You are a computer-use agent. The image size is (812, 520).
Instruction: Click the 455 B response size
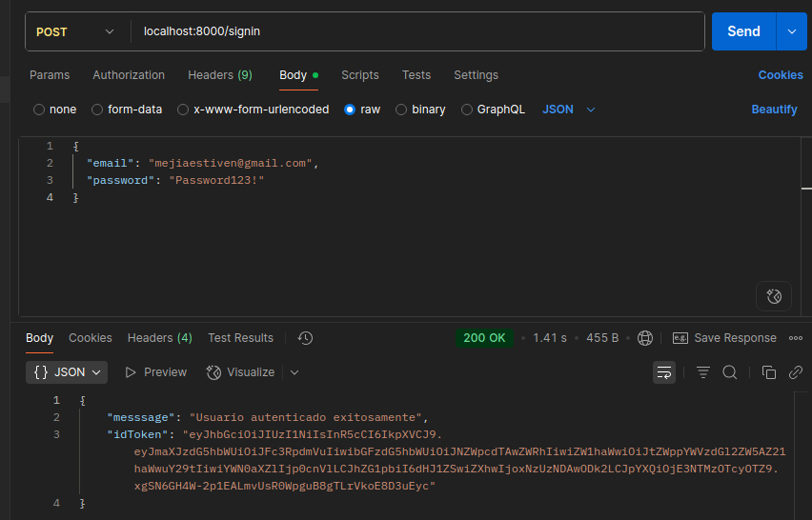pos(602,338)
